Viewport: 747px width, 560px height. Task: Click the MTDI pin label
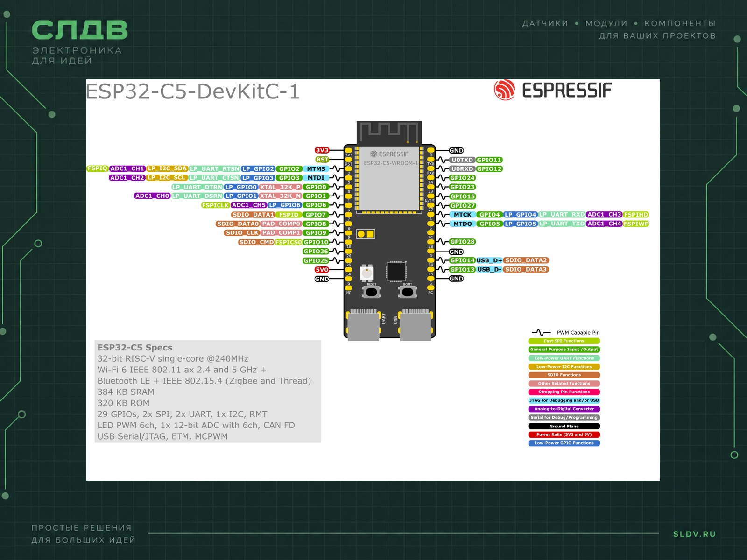[x=316, y=178]
